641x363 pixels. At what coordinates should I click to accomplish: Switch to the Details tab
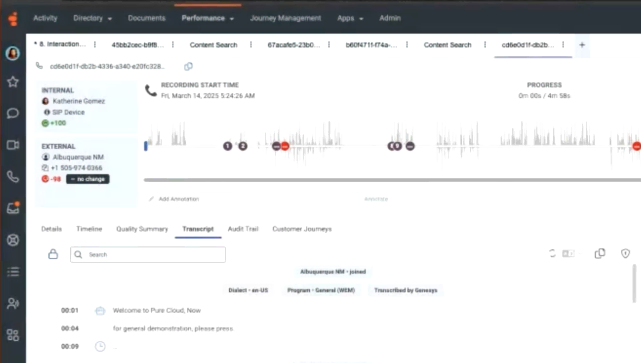[x=52, y=229]
